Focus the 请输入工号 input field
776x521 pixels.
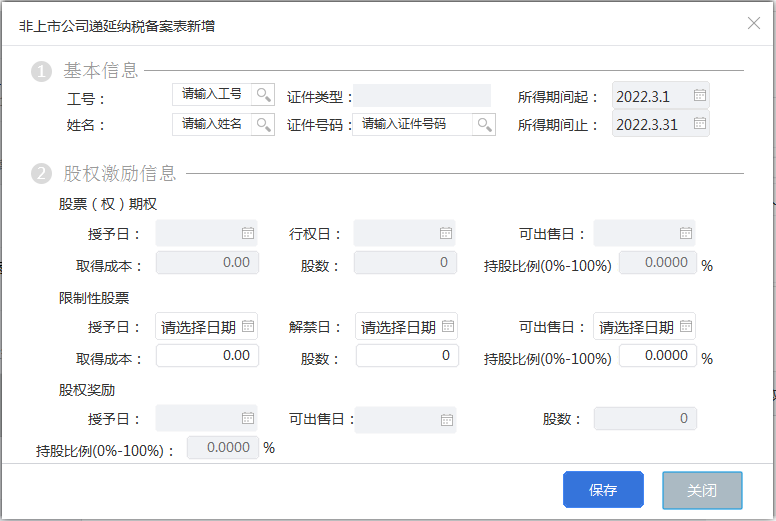click(212, 94)
